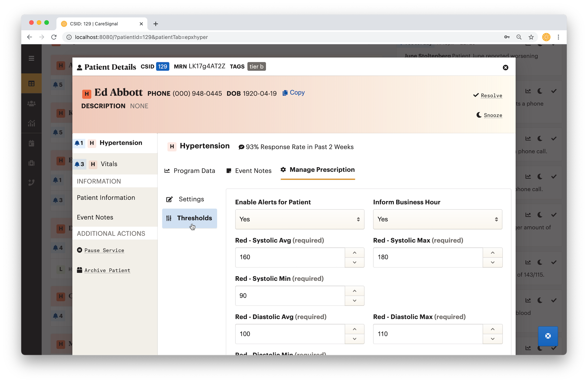Image resolution: width=588 pixels, height=383 pixels.
Task: Go back in the browser
Action: click(x=29, y=37)
